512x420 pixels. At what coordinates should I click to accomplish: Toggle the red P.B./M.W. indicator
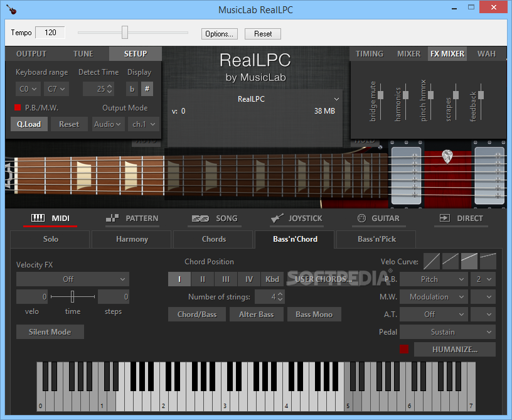point(18,107)
